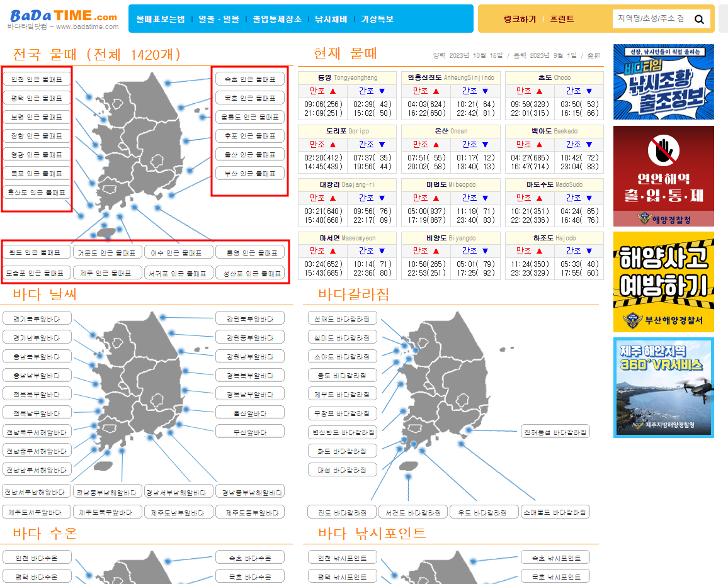
Task: Open the 속초 인근 물때표 button
Action: tap(250, 79)
